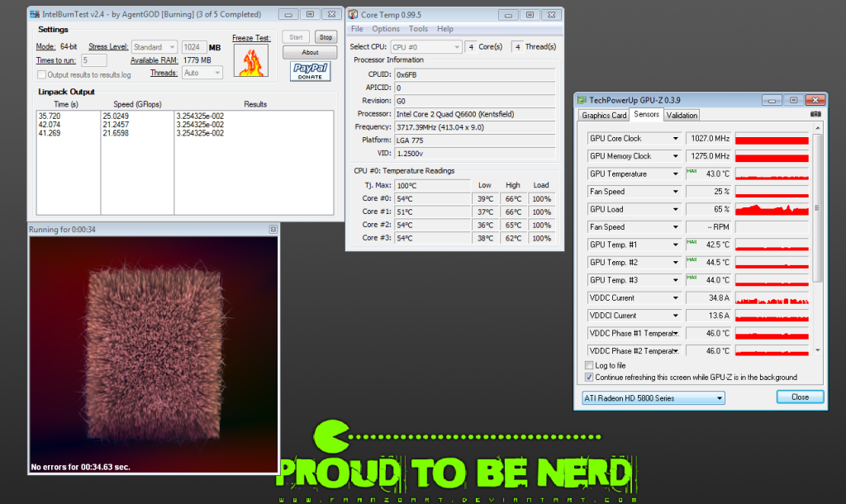Switch to the Graphics Card tab
The height and width of the screenshot is (504, 846).
pos(604,116)
